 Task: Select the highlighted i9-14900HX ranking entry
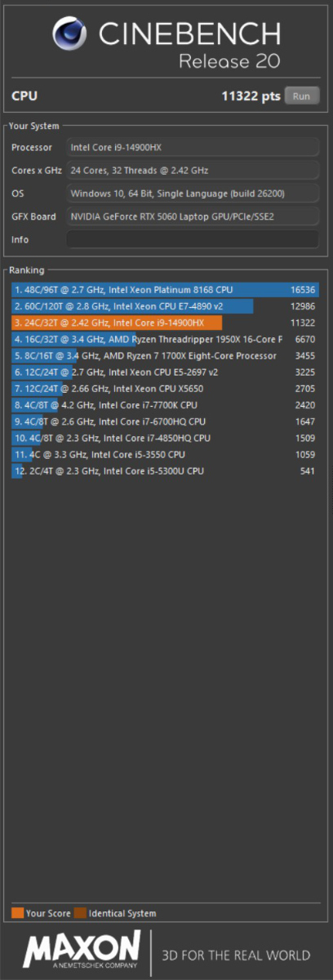(165, 323)
